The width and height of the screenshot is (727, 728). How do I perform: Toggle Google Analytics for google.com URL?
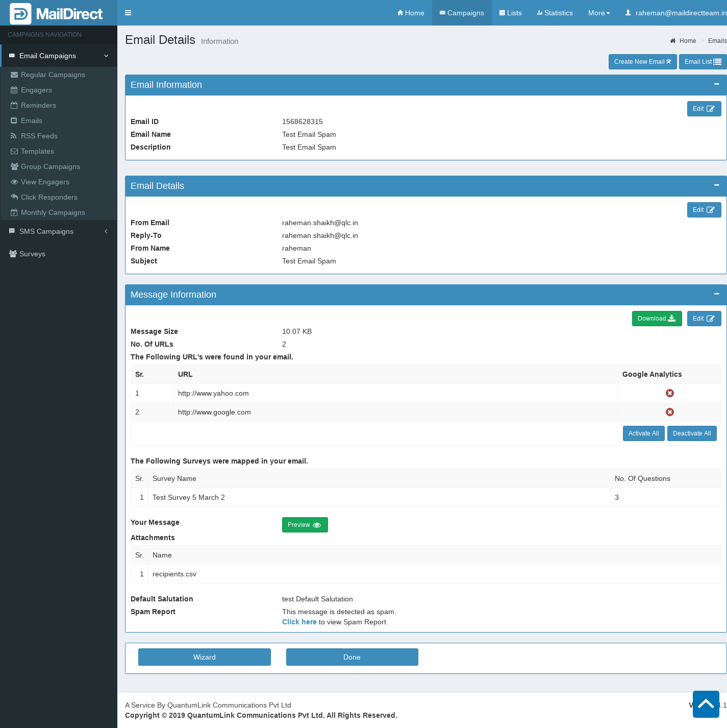(x=669, y=412)
